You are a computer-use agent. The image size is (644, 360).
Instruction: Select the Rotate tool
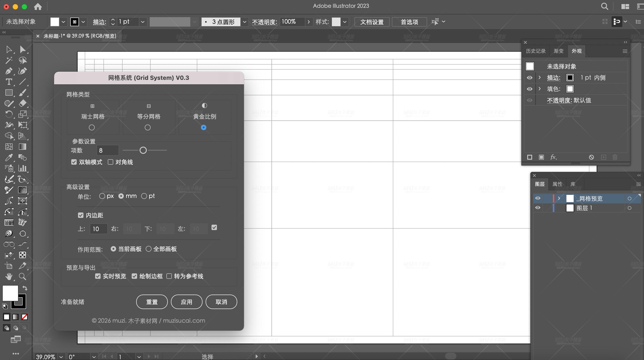[9, 114]
